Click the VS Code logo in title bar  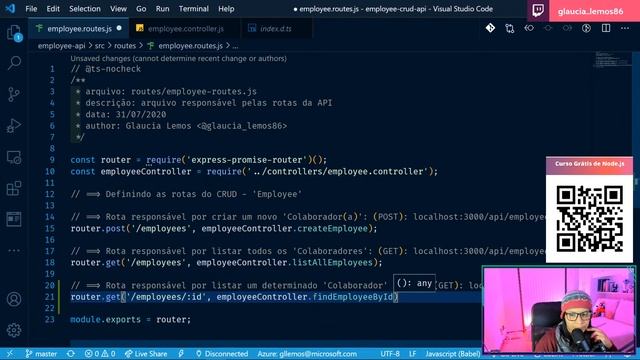click(x=10, y=8)
